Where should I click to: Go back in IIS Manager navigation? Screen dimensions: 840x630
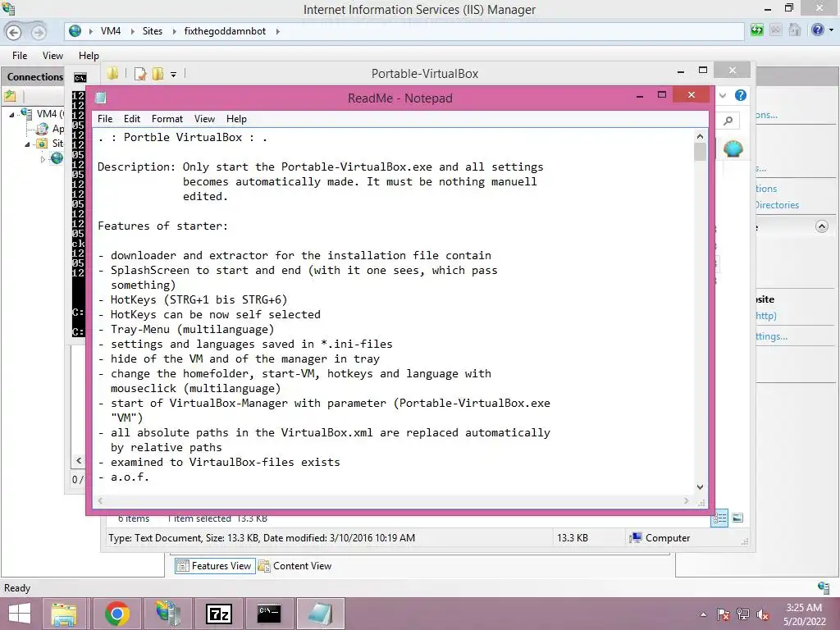14,32
